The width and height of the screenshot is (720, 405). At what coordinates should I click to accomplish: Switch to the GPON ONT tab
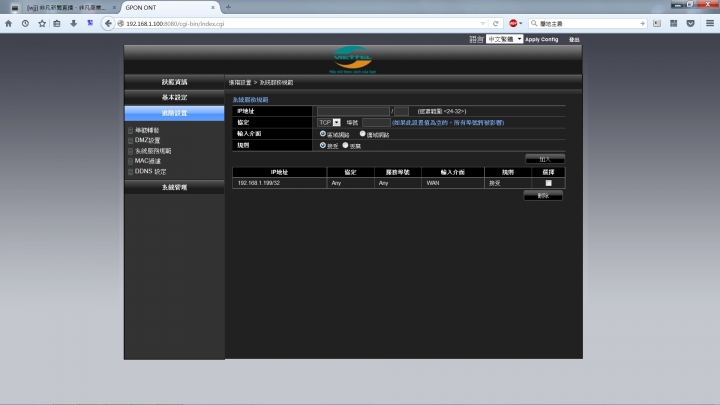click(x=170, y=7)
